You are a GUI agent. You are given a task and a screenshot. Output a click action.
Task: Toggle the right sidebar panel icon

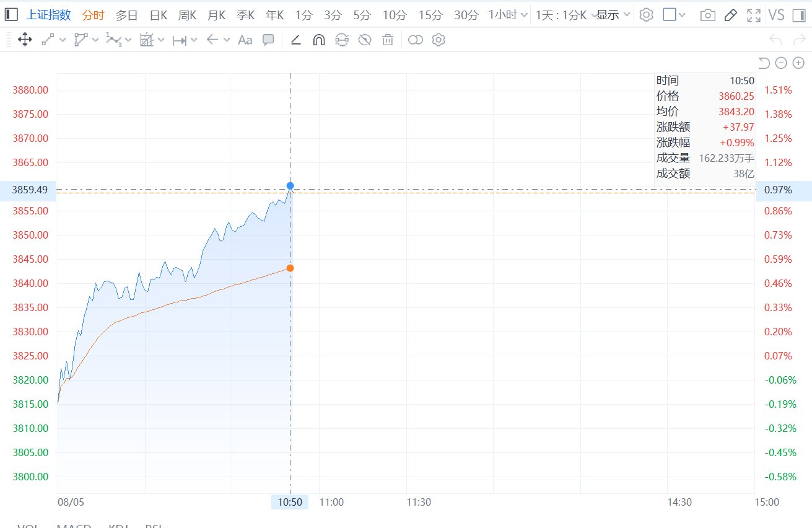point(799,15)
